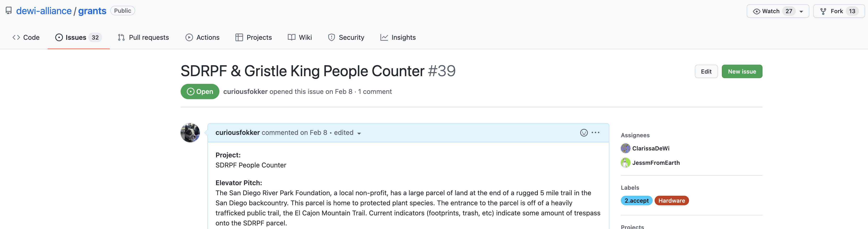Click the blue 2.accept label

click(x=636, y=201)
